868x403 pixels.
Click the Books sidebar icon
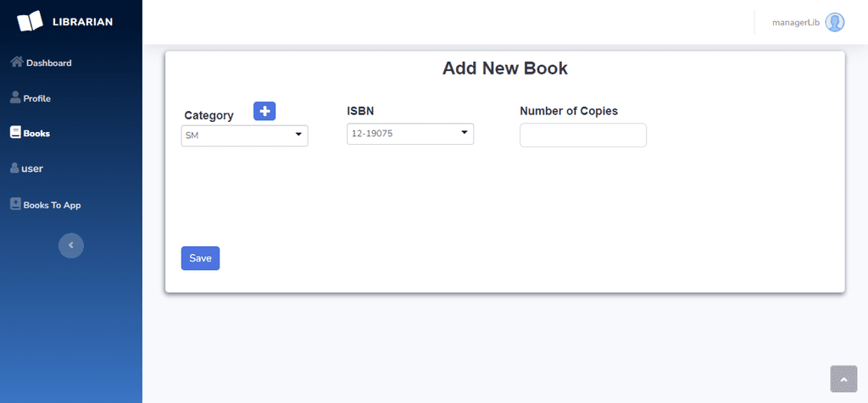[15, 132]
